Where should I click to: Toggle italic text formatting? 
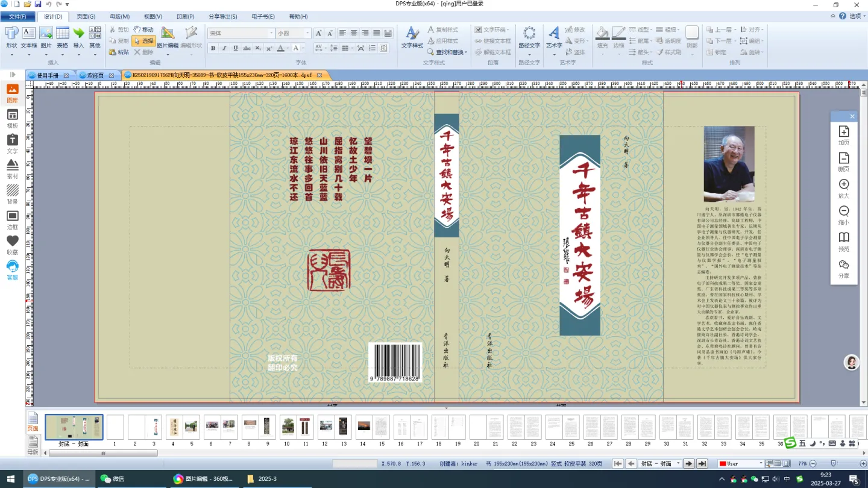(224, 48)
